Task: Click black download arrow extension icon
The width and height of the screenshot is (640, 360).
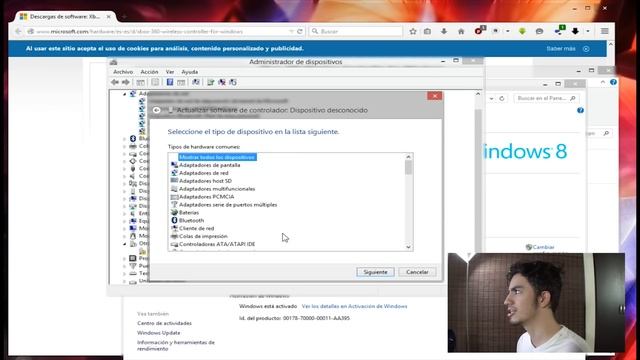Action: click(x=575, y=31)
